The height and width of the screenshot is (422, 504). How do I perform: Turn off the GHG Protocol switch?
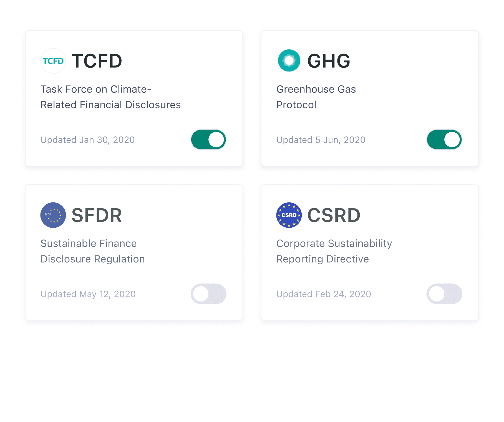[x=444, y=139]
